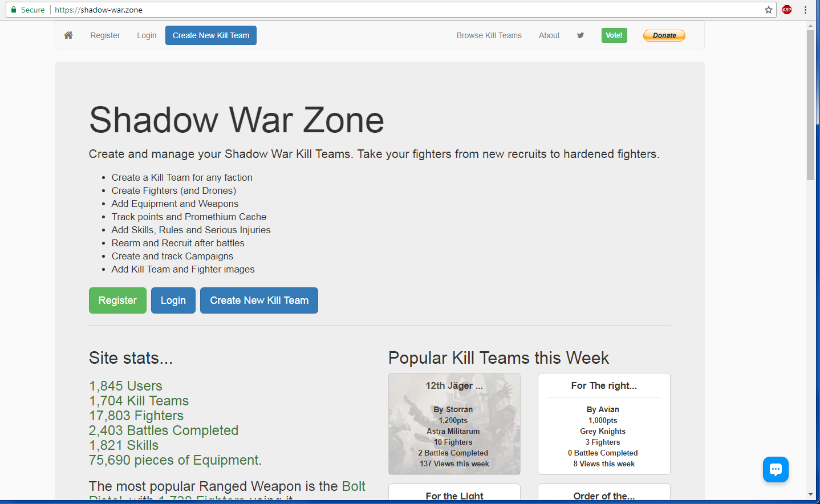Click the scrollbar down arrow
Screen dimensions: 820x504
(810, 494)
